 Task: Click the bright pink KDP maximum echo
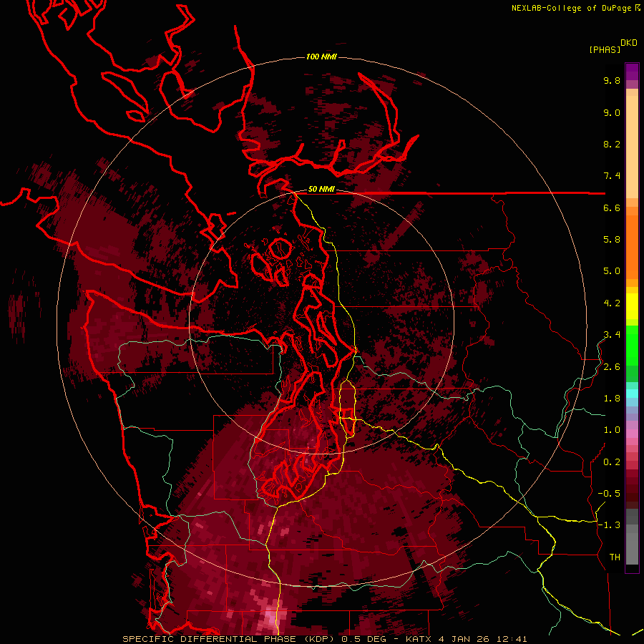[x=270, y=618]
